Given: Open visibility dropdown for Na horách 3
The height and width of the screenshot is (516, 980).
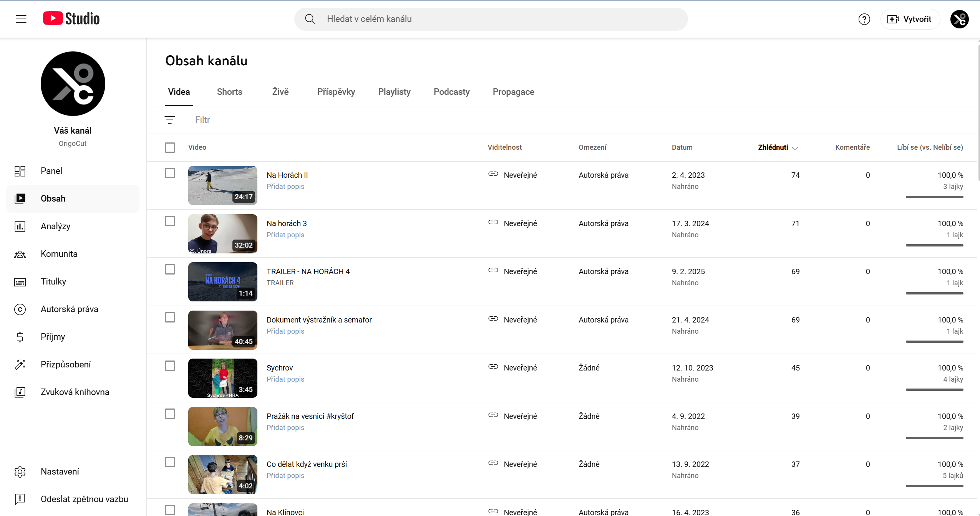Looking at the screenshot, I should click(x=520, y=223).
